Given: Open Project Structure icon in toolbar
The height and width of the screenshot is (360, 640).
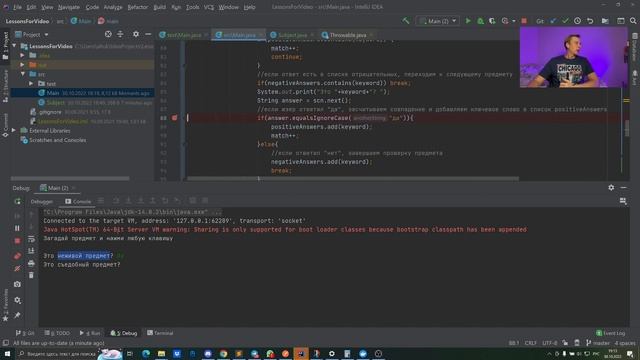Looking at the screenshot, I should 605,21.
